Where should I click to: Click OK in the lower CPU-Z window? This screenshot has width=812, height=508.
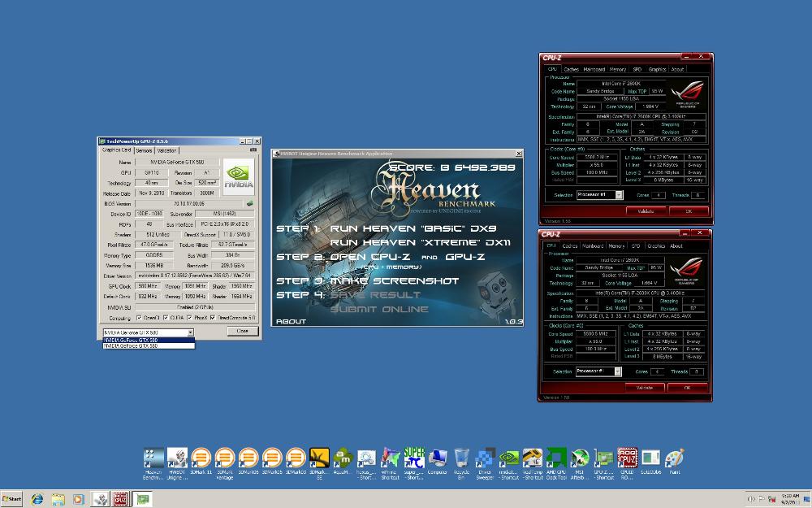[687, 388]
